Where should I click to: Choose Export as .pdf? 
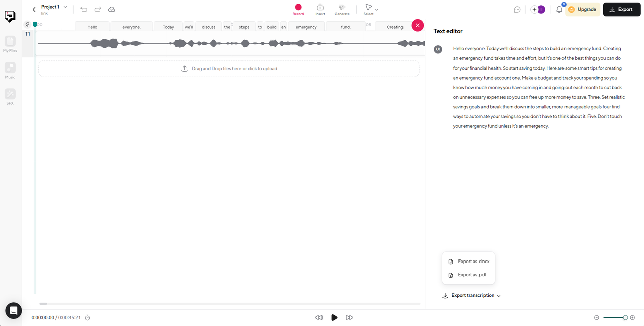(468, 275)
